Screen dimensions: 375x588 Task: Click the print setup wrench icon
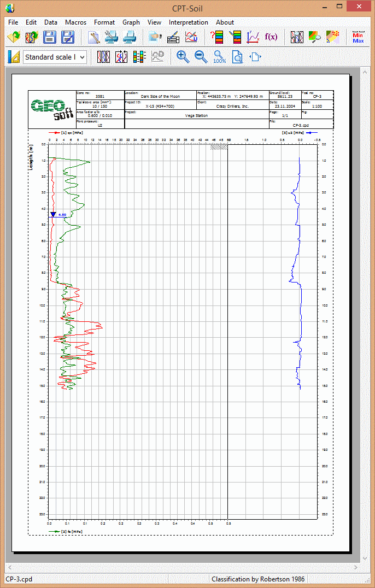click(x=112, y=37)
